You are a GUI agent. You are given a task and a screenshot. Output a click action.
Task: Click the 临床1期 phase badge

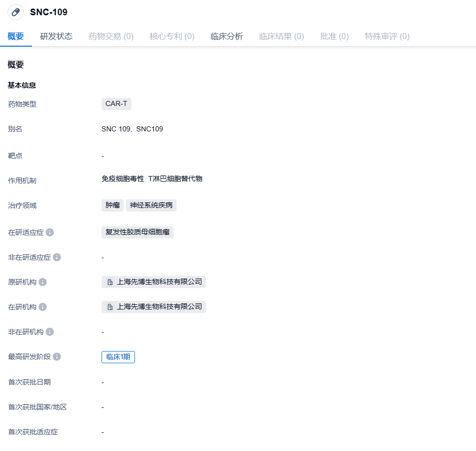click(x=118, y=357)
